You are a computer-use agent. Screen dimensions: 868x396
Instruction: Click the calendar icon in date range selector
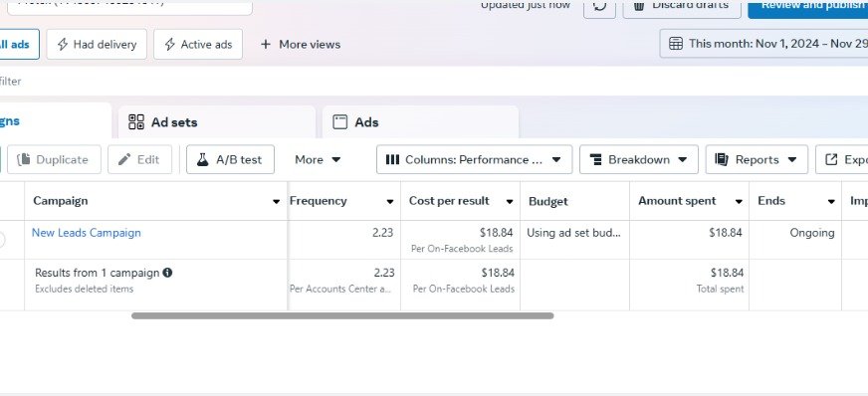coord(676,44)
